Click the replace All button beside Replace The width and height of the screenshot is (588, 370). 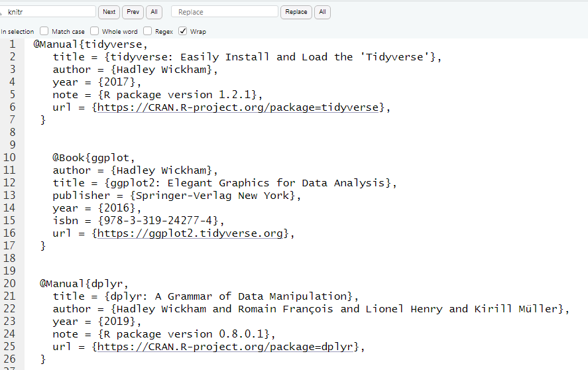click(x=322, y=12)
